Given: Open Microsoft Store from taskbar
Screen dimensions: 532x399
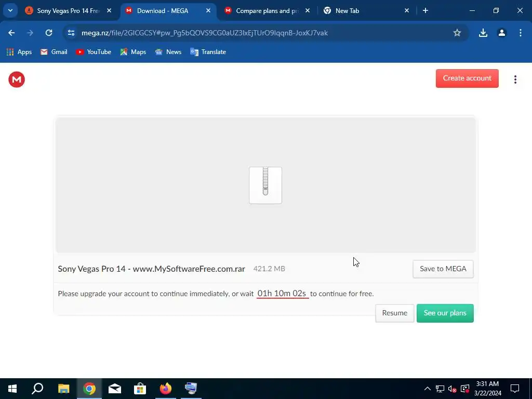Looking at the screenshot, I should pos(140,389).
